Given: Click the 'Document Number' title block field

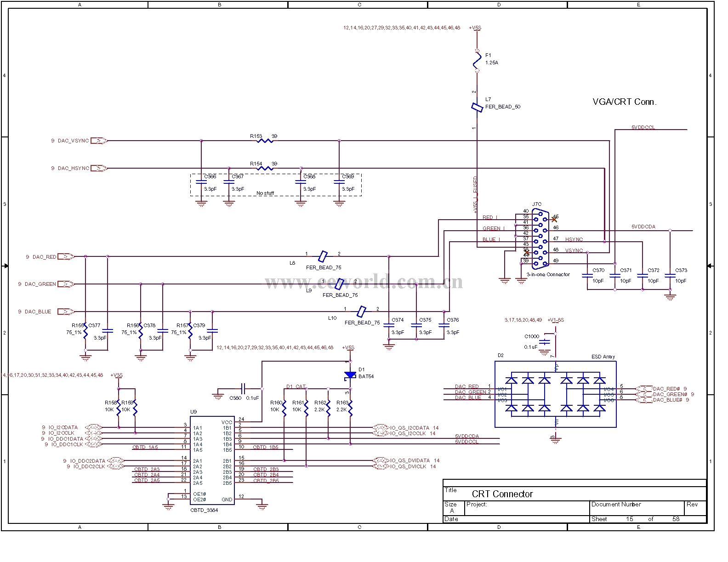Looking at the screenshot, I should point(616,504).
